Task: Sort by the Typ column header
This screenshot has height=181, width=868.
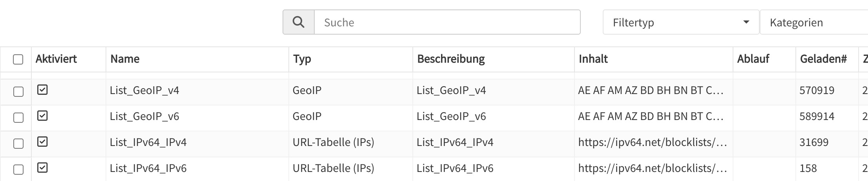Action: [x=302, y=59]
